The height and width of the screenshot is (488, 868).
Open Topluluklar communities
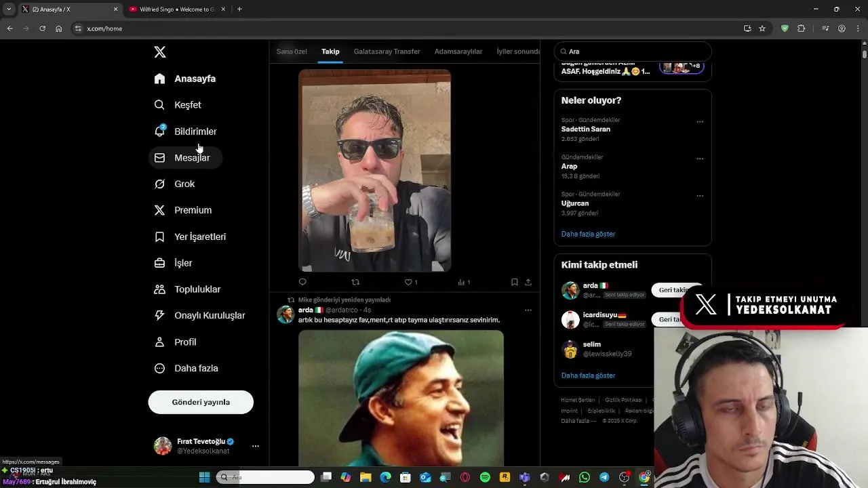pyautogui.click(x=187, y=289)
